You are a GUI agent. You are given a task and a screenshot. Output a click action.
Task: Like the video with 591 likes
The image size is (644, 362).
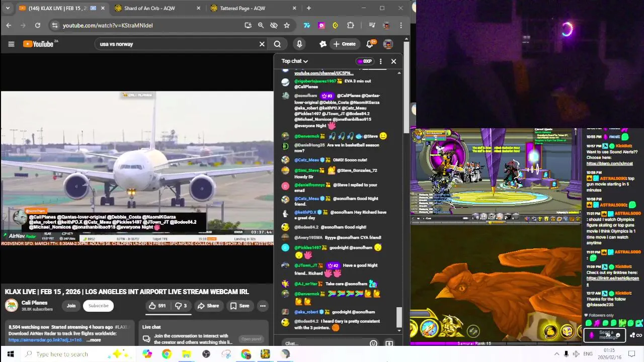point(157,306)
